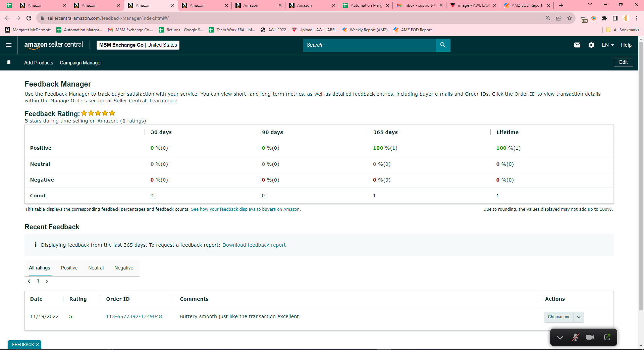Open the AWL 2022 bookmark
The height and width of the screenshot is (350, 644).
pyautogui.click(x=273, y=30)
